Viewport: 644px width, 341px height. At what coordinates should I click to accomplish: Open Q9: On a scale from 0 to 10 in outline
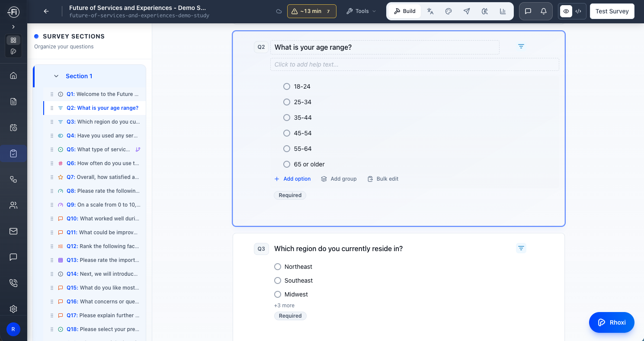pos(94,205)
